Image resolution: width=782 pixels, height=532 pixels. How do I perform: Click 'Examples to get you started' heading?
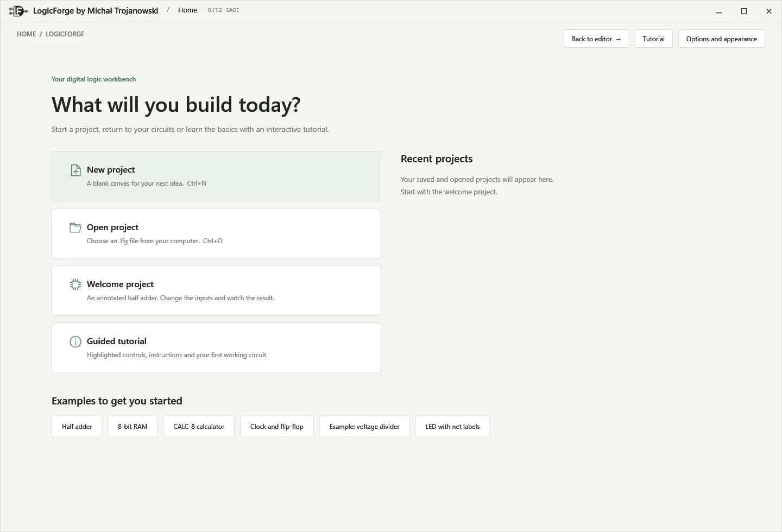[117, 401]
